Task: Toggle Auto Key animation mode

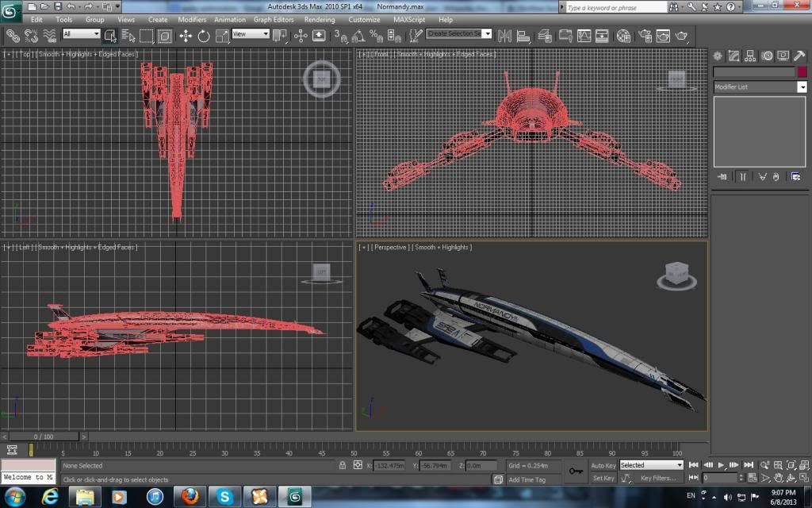Action: tap(603, 465)
